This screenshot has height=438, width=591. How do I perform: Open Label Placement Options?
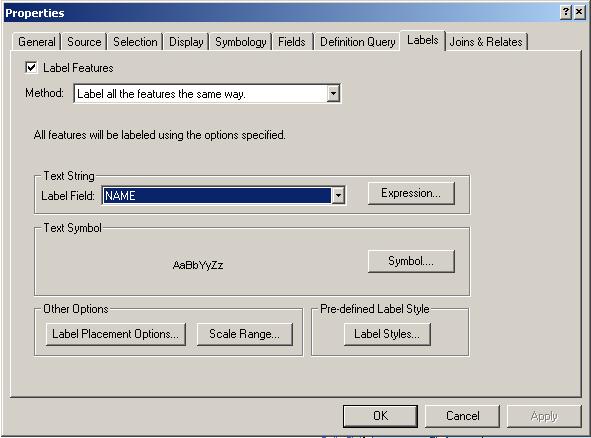point(115,334)
